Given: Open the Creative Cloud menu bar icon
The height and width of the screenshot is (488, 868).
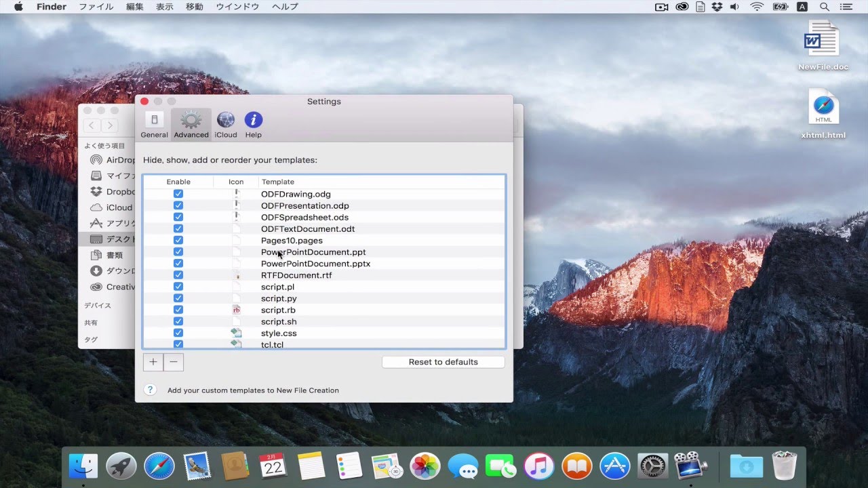Looking at the screenshot, I should pyautogui.click(x=682, y=7).
